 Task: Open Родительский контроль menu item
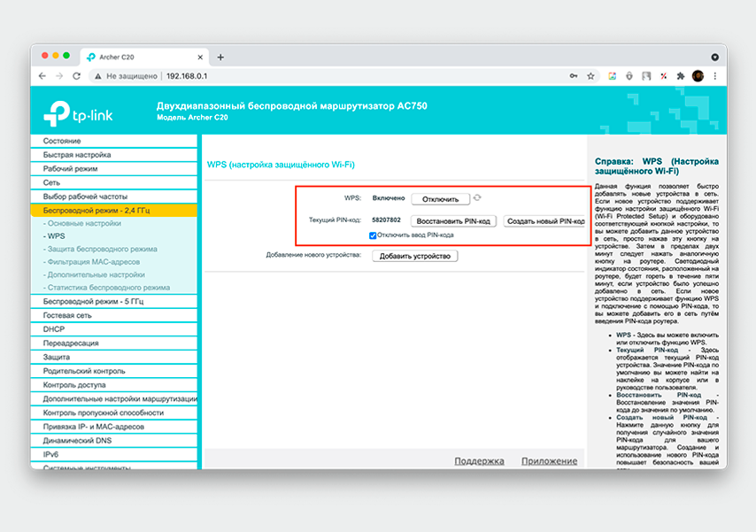pos(114,372)
